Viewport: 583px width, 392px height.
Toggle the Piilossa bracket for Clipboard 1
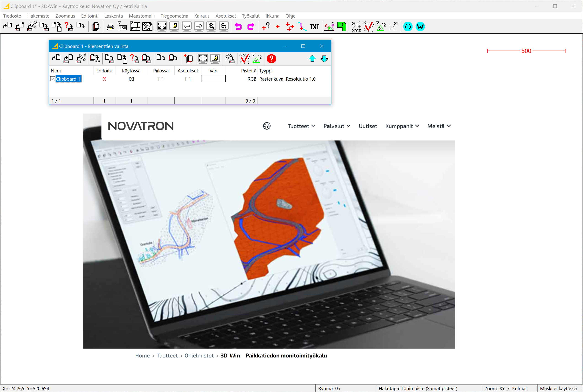point(161,79)
